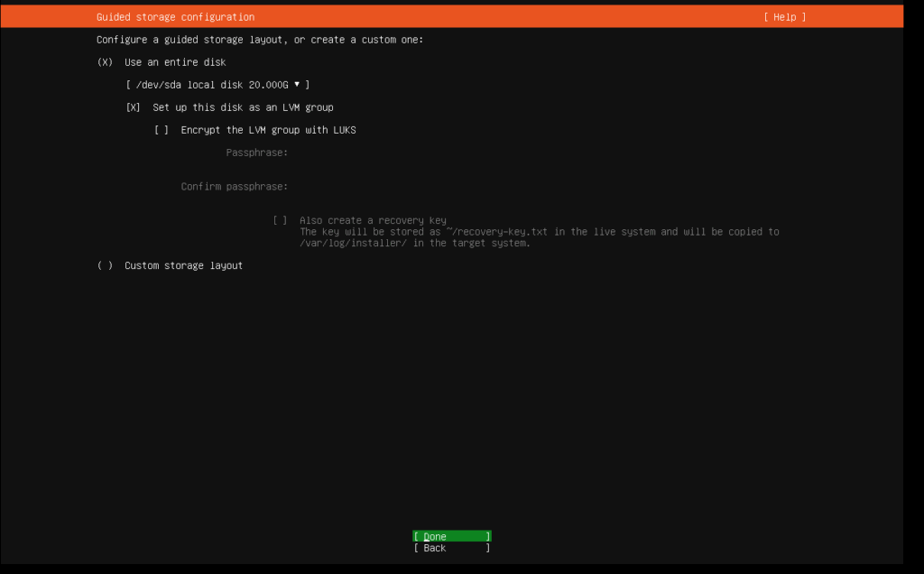This screenshot has width=924, height=574.
Task: Check the recovery key creation checkbox
Action: [x=281, y=220]
